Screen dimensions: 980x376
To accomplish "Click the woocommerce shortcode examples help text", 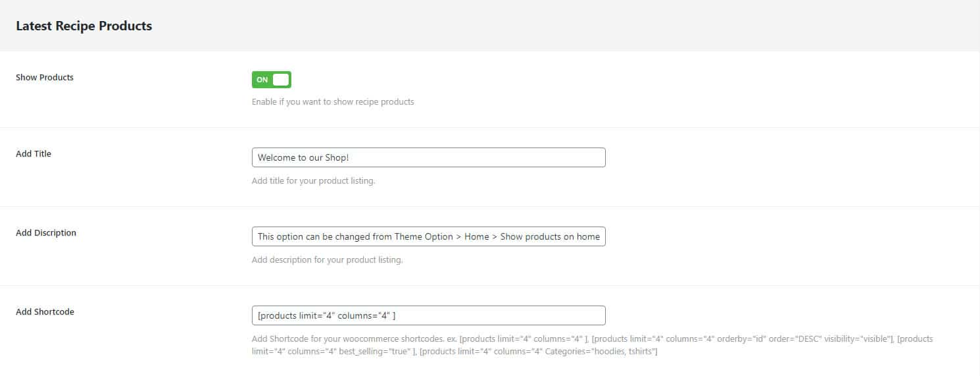I will pos(592,346).
